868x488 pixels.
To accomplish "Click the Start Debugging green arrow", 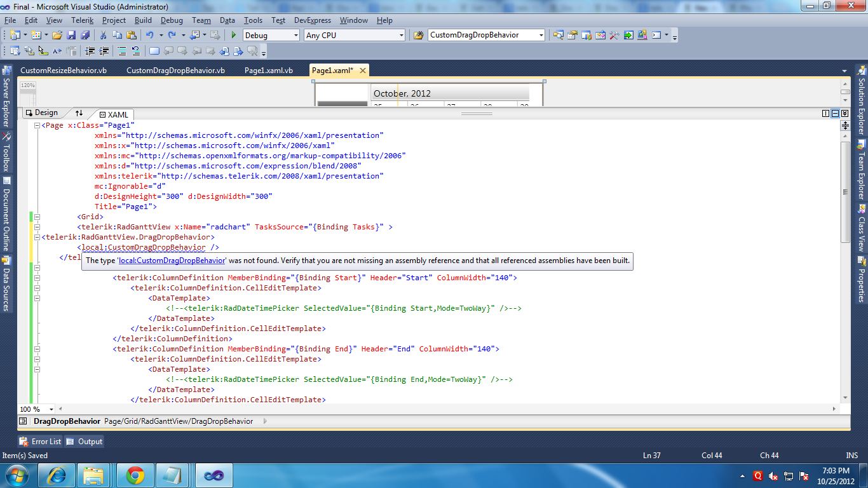I will 234,36.
